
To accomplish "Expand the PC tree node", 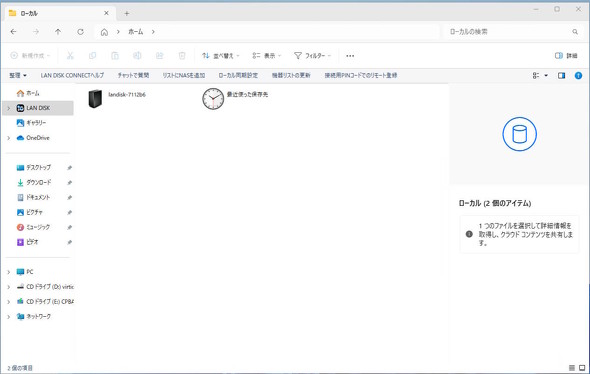I will pyautogui.click(x=9, y=272).
